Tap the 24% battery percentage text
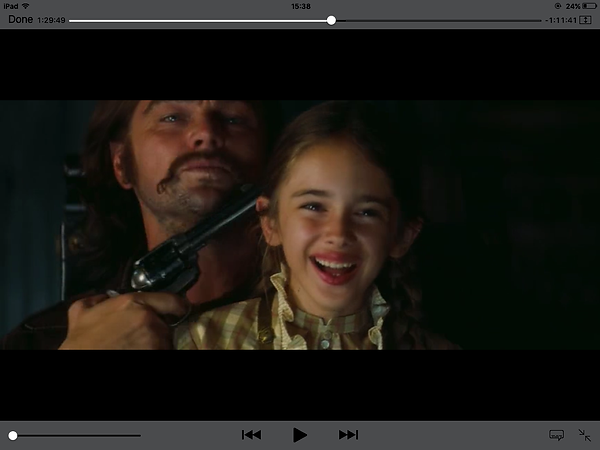Viewport: 600px width, 450px height. [573, 6]
